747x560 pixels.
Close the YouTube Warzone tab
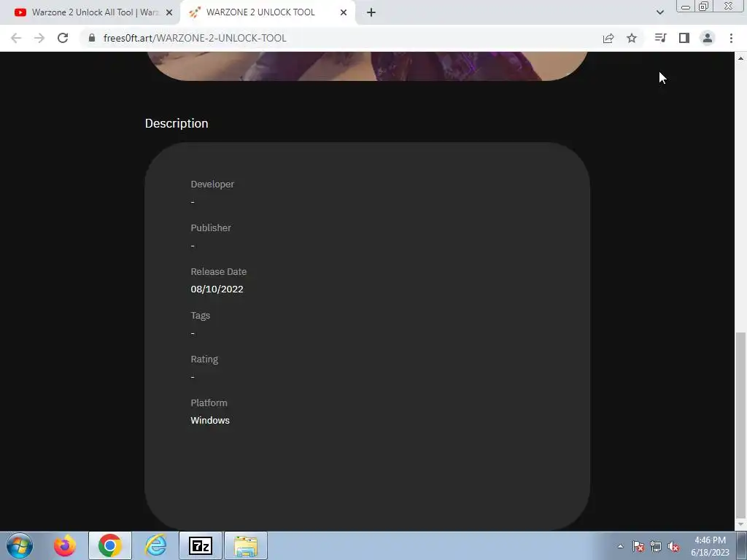pyautogui.click(x=169, y=12)
